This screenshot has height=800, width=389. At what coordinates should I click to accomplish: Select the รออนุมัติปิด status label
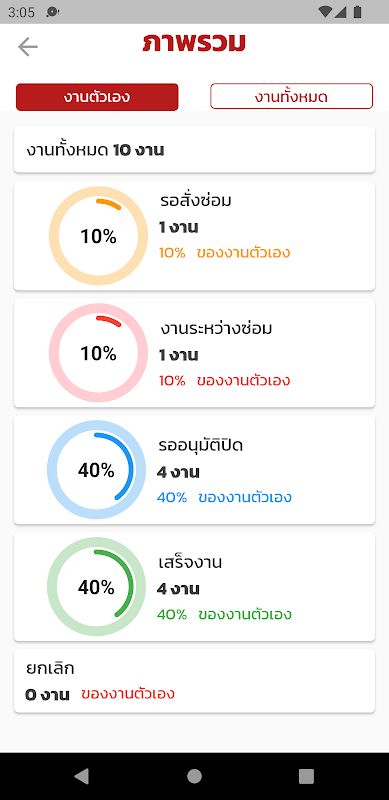[x=201, y=446]
